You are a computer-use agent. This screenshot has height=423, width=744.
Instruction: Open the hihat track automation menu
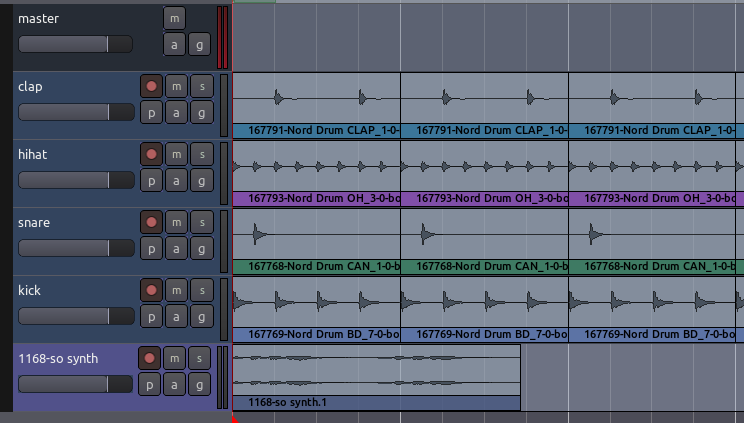click(177, 181)
